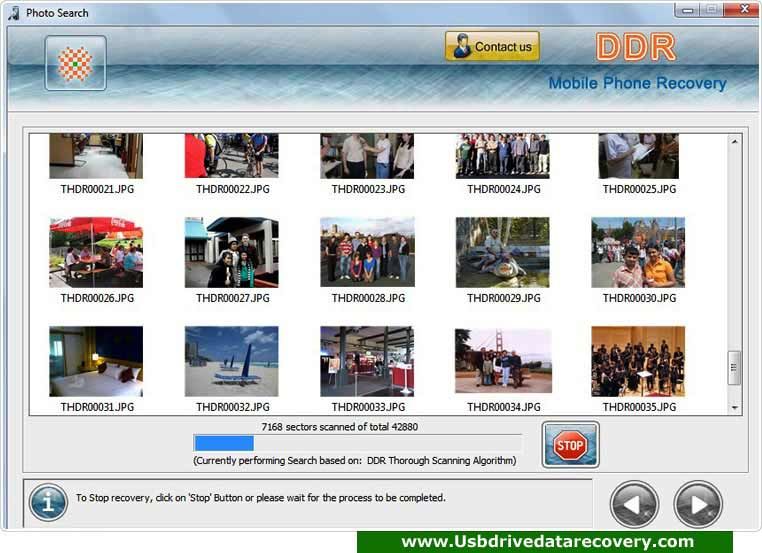This screenshot has height=553, width=762.
Task: Select thumbnail THDR00035.JPG
Action: (639, 361)
